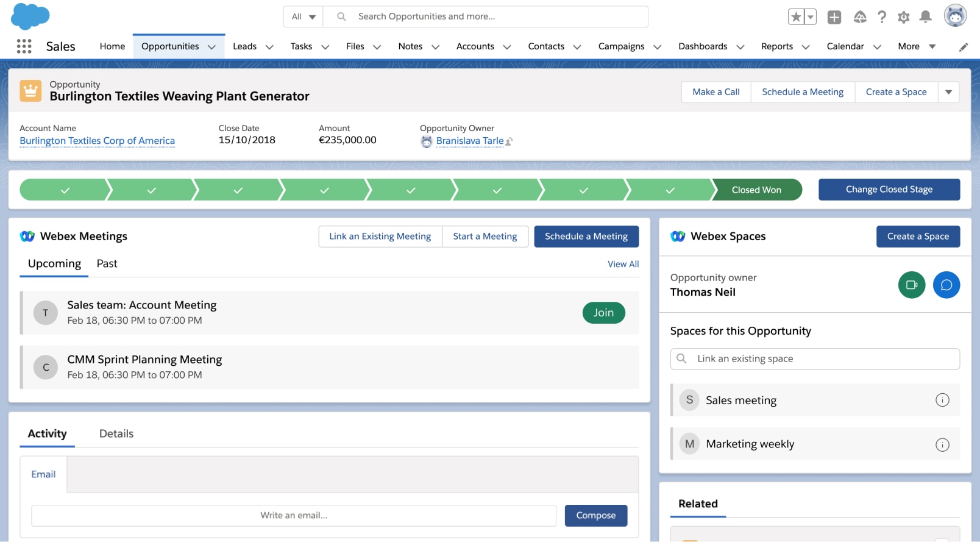The width and height of the screenshot is (980, 542).
Task: Expand the Notes tab chevron
Action: 435,47
